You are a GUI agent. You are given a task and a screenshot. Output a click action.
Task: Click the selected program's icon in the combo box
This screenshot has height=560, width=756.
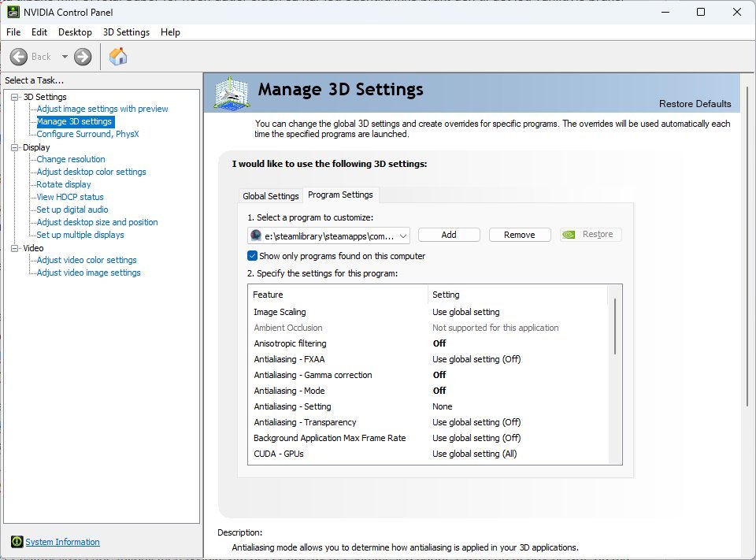[x=256, y=235]
